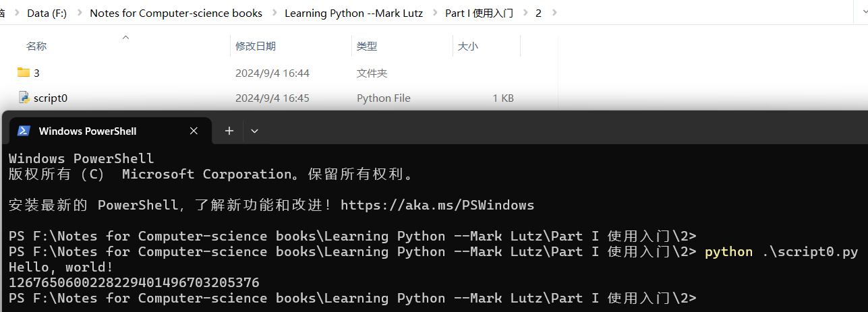Expand chevron after Part I 使用入门 breadcrumb
The image size is (868, 312).
pos(524,13)
